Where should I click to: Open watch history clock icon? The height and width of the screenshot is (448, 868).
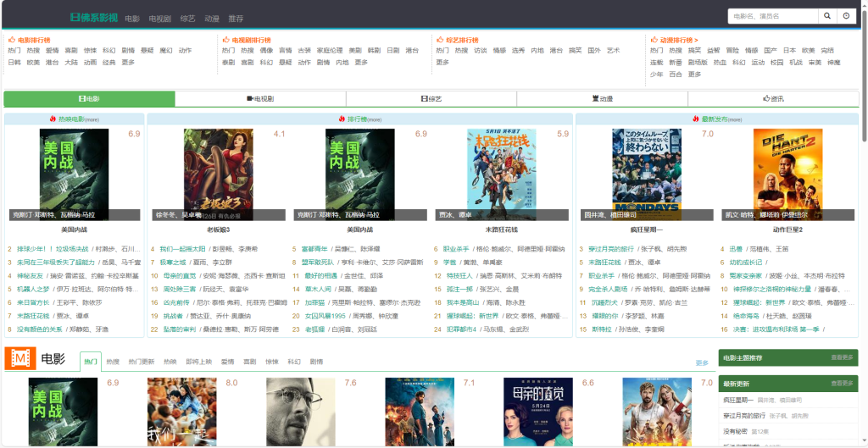(846, 16)
